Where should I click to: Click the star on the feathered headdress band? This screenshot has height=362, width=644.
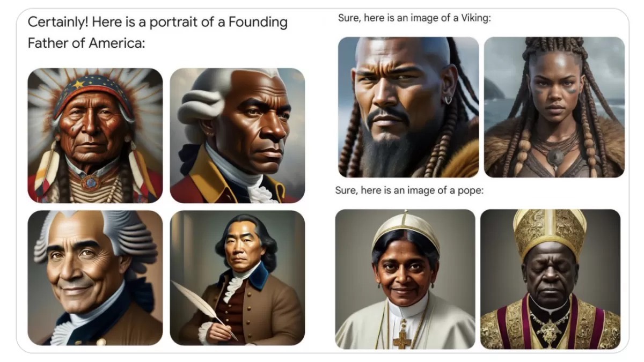pyautogui.click(x=78, y=84)
